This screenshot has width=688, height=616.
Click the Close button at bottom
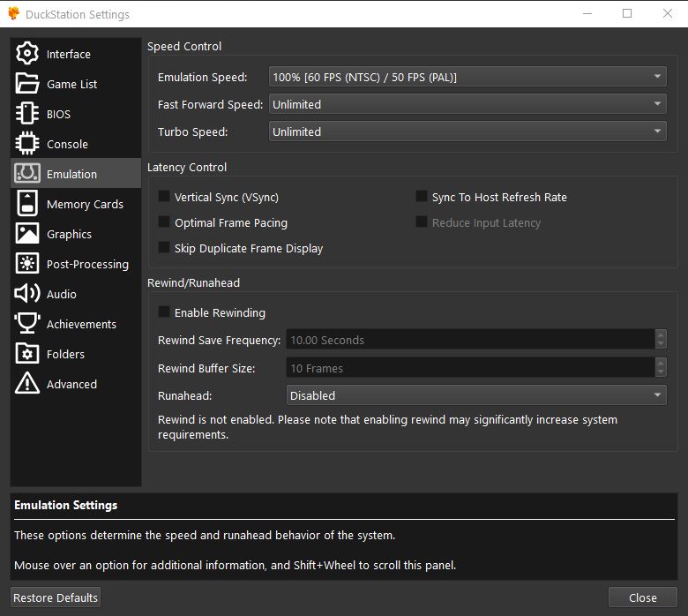(642, 597)
